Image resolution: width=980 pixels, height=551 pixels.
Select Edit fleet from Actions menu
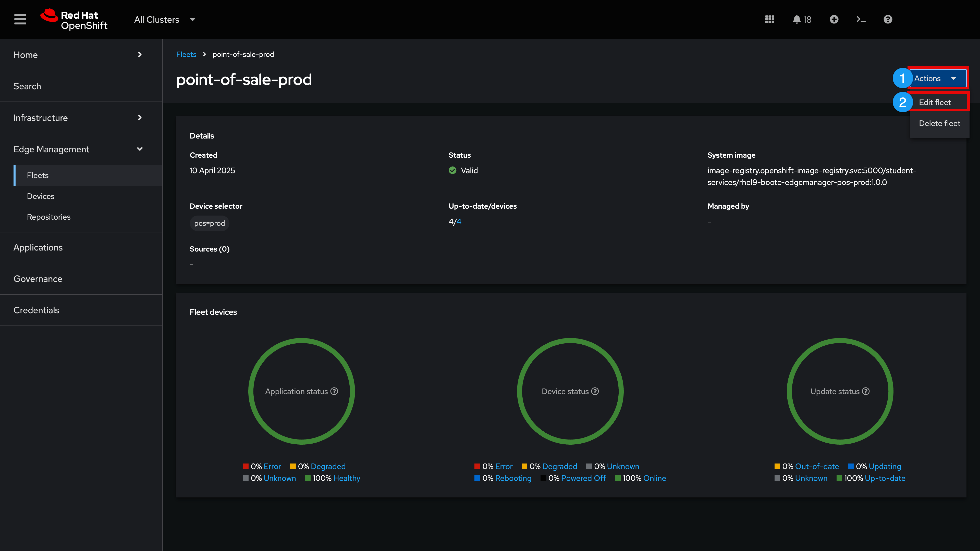[x=939, y=102]
